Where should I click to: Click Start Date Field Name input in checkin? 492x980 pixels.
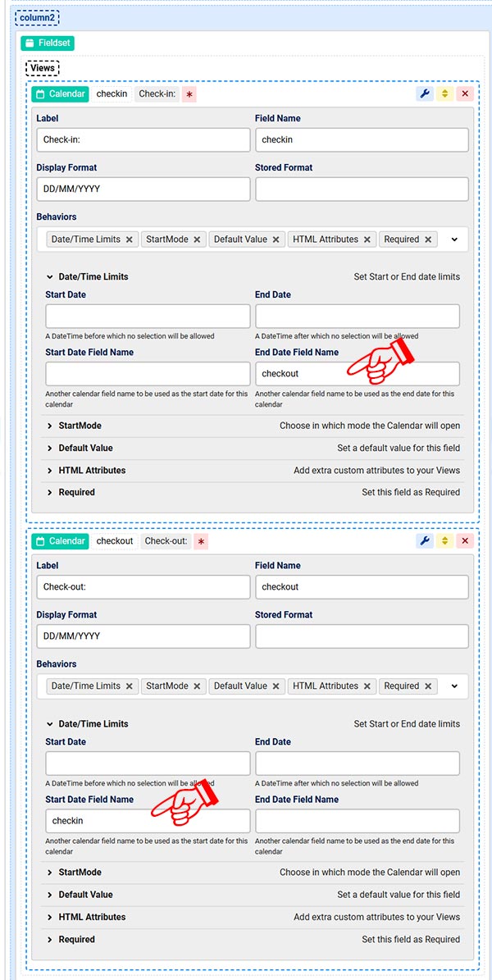click(x=148, y=374)
